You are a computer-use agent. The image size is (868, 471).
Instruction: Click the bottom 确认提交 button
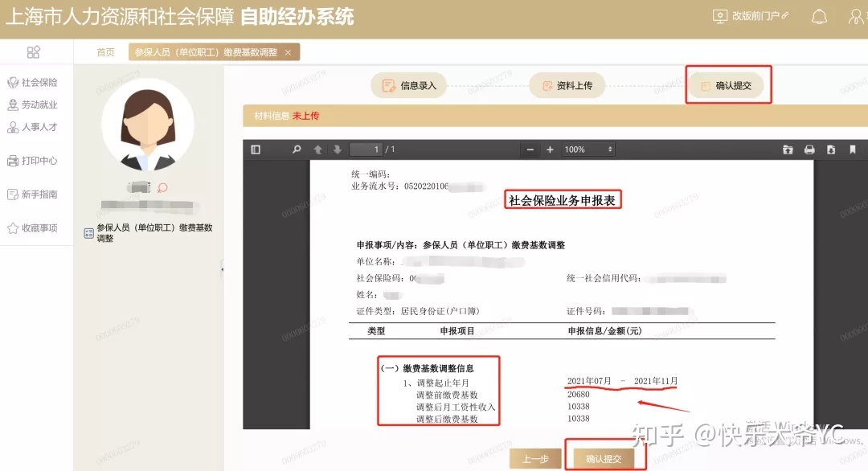click(604, 459)
